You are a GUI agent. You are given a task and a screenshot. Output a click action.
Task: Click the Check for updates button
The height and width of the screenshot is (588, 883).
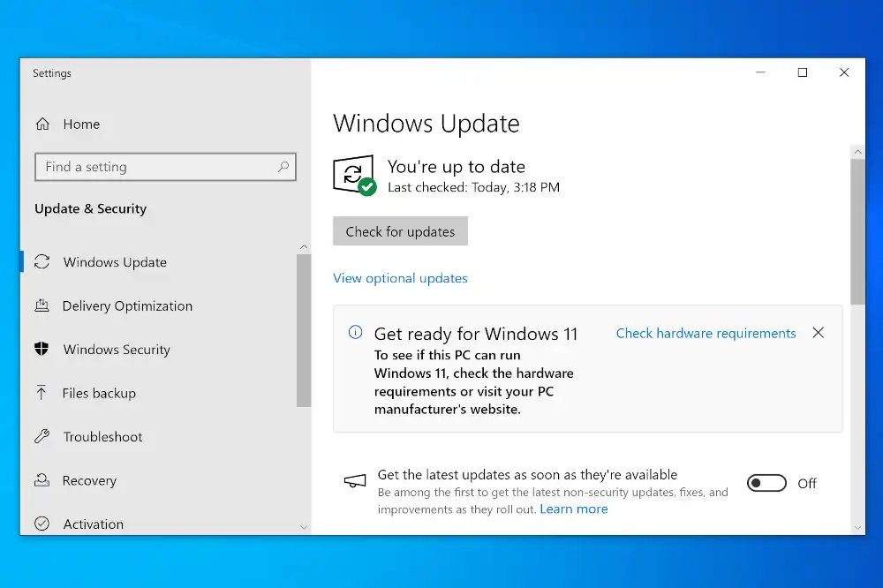400,230
